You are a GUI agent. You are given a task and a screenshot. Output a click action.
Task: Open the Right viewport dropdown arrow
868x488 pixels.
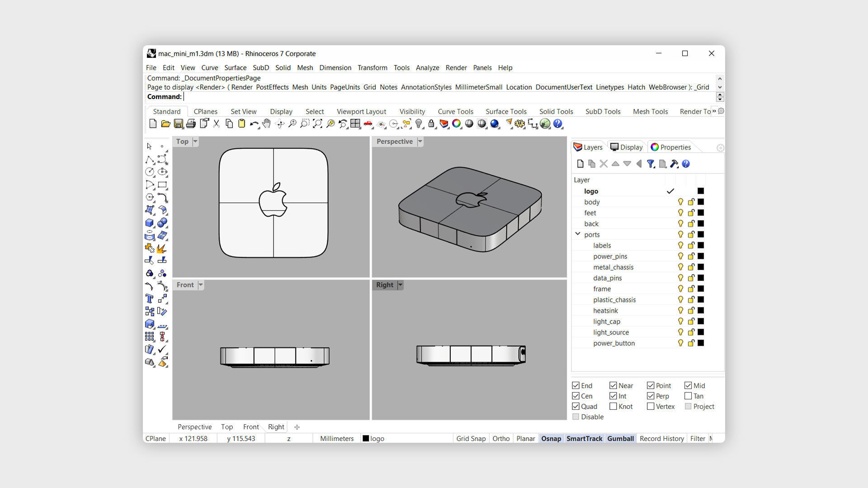pyautogui.click(x=400, y=285)
